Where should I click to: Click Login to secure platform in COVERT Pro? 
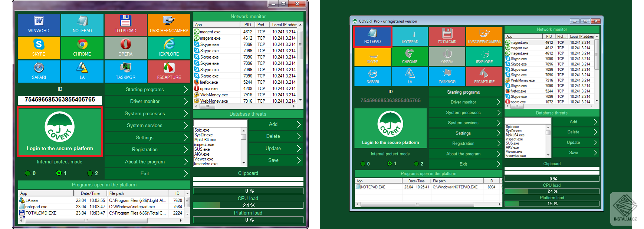pyautogui.click(x=390, y=128)
